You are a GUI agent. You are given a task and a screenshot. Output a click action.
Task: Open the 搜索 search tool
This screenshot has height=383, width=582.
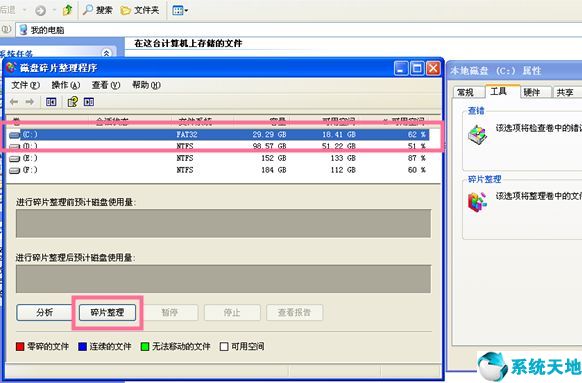(98, 10)
